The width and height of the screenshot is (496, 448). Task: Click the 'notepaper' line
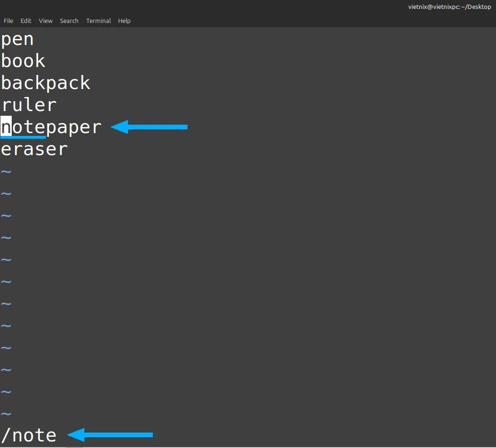click(x=51, y=127)
